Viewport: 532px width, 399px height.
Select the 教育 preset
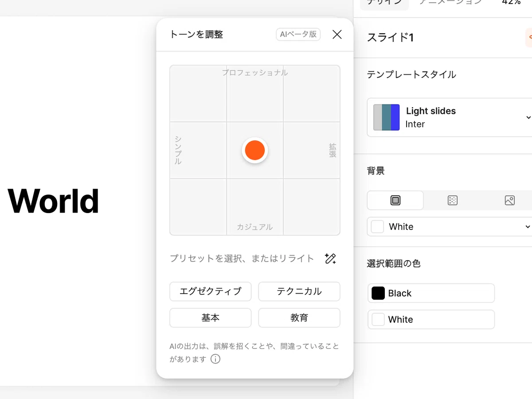[299, 318]
